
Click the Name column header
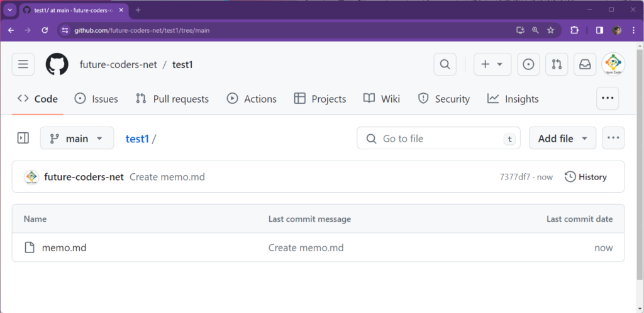[x=35, y=219]
